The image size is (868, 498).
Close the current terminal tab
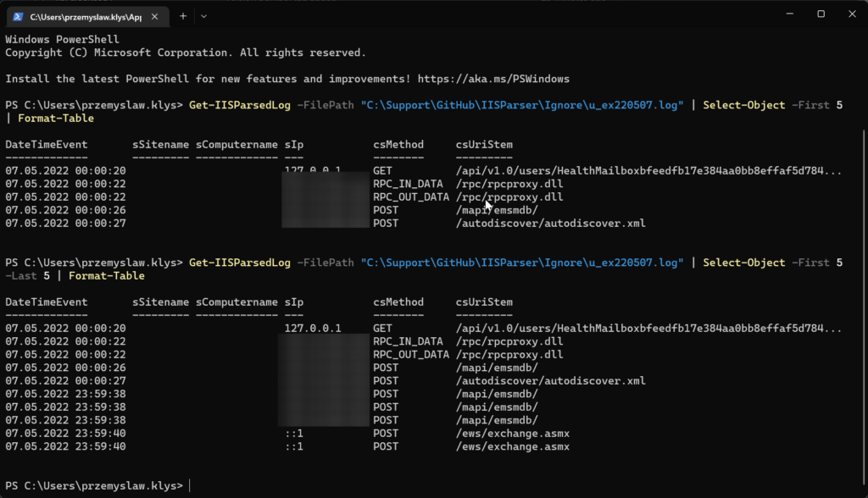153,15
